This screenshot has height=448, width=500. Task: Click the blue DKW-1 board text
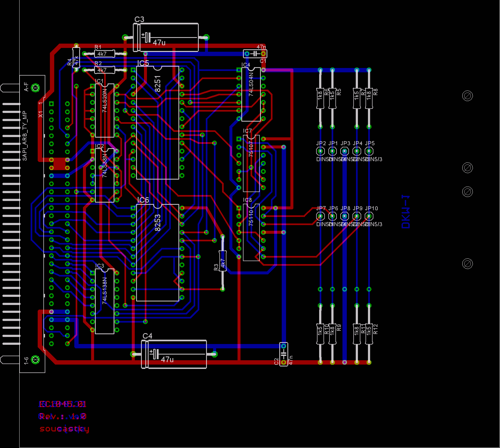406,212
